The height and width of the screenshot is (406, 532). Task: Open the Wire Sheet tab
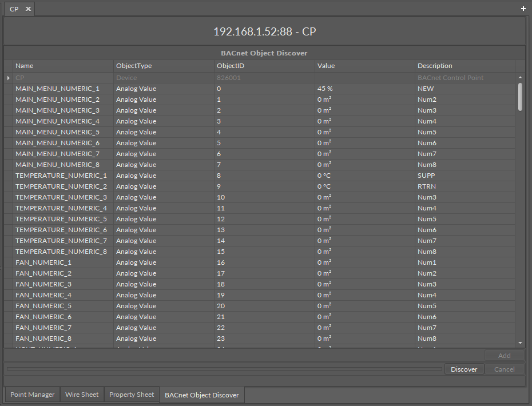pyautogui.click(x=82, y=395)
